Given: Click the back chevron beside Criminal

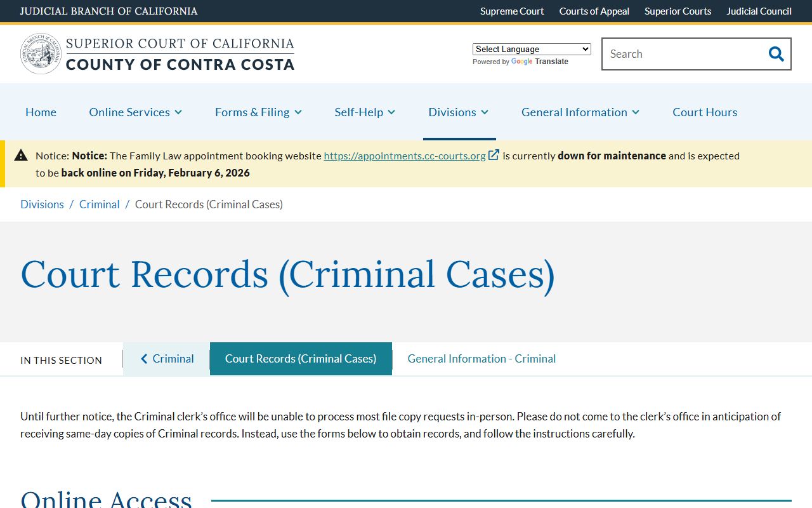Looking at the screenshot, I should [144, 359].
